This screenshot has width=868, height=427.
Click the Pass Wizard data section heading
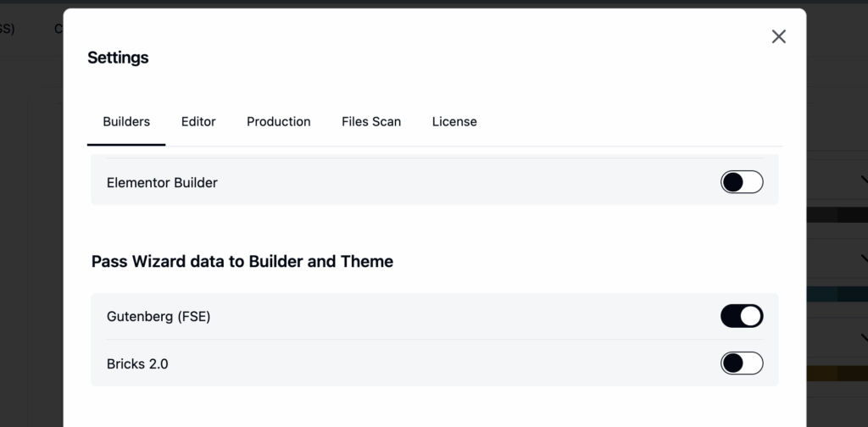click(x=242, y=262)
